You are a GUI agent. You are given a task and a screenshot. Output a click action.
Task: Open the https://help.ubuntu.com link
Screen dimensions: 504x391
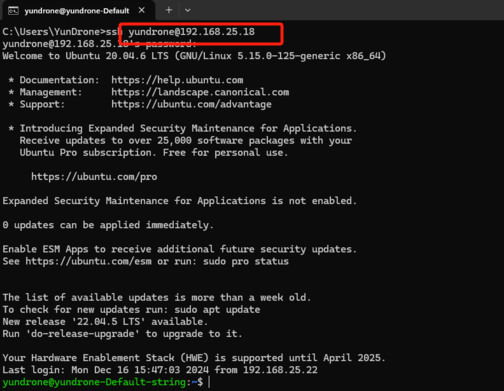[177, 80]
